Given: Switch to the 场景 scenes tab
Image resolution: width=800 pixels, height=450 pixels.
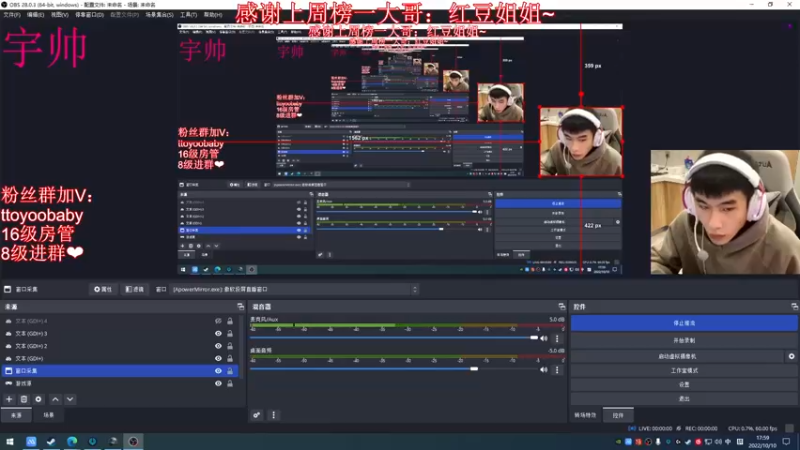Looking at the screenshot, I should coord(48,415).
